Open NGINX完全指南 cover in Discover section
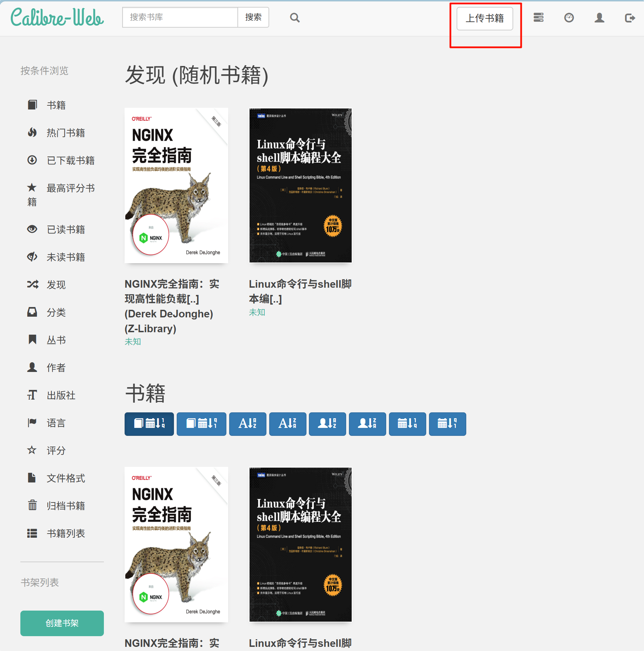The image size is (644, 651). tap(176, 185)
